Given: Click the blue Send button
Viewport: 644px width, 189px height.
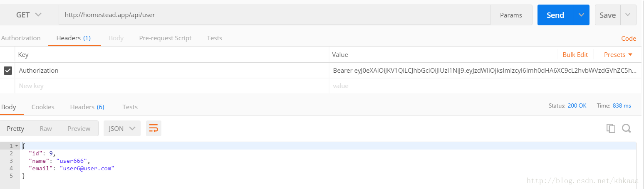Looking at the screenshot, I should point(555,15).
